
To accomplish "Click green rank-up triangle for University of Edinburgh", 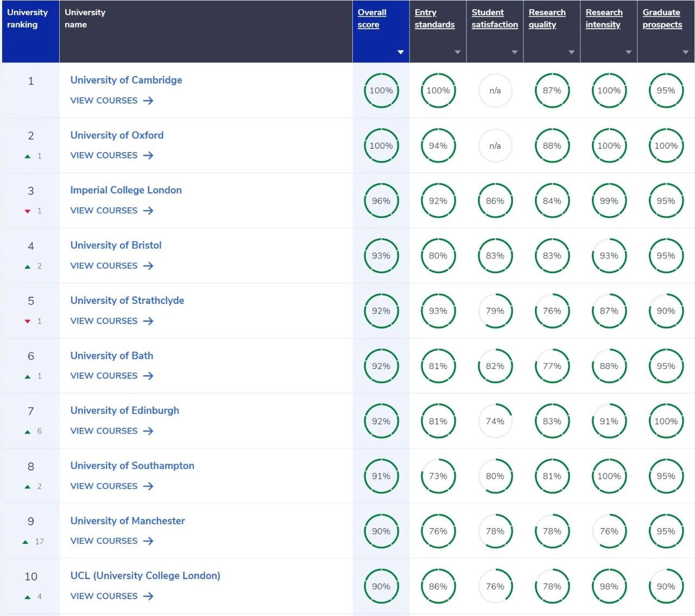I will 28,431.
